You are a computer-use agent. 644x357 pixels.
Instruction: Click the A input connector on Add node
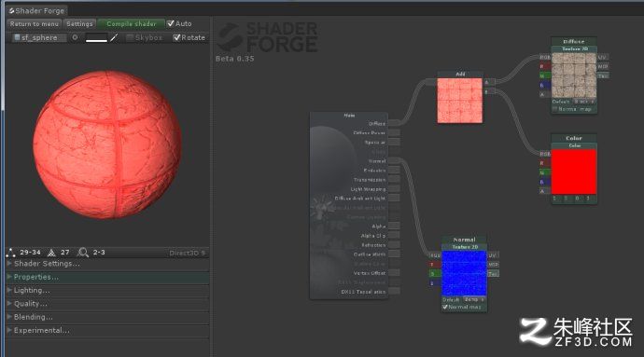click(x=489, y=82)
